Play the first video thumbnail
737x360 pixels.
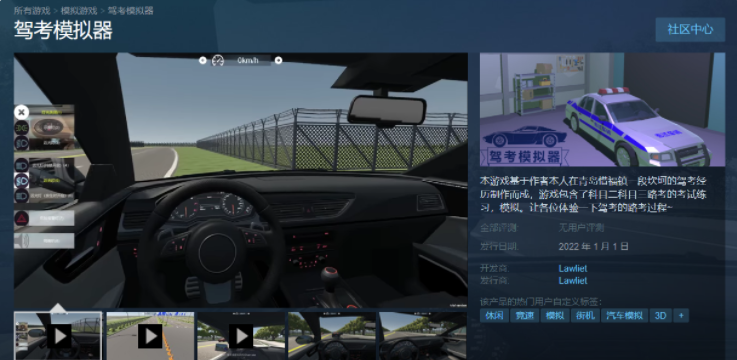pos(58,336)
